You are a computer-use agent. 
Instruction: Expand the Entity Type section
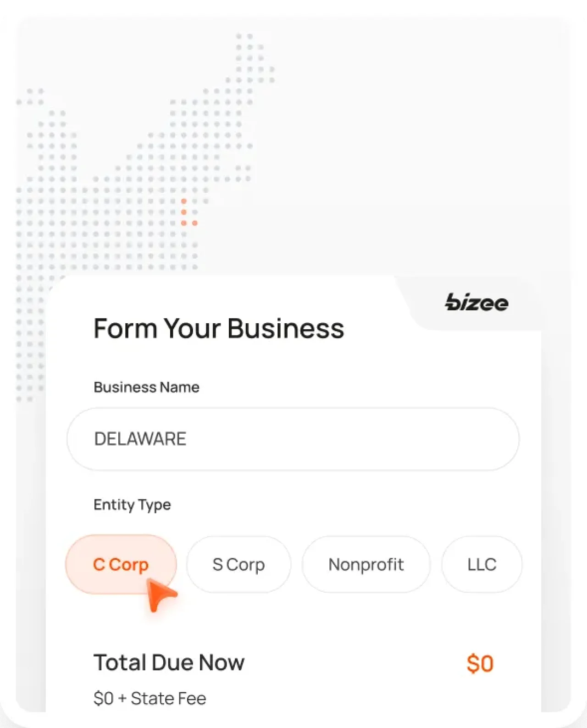(132, 505)
